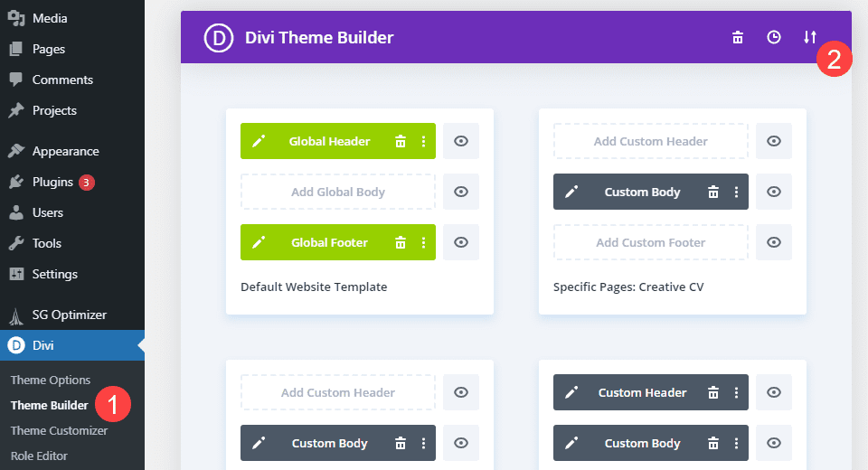Toggle Creative CV Custom Body visibility eye
Image resolution: width=868 pixels, height=470 pixels.
tap(774, 192)
